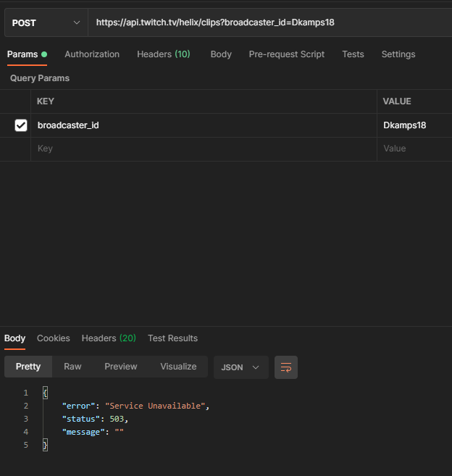Switch to the request Body tab

[x=221, y=54]
